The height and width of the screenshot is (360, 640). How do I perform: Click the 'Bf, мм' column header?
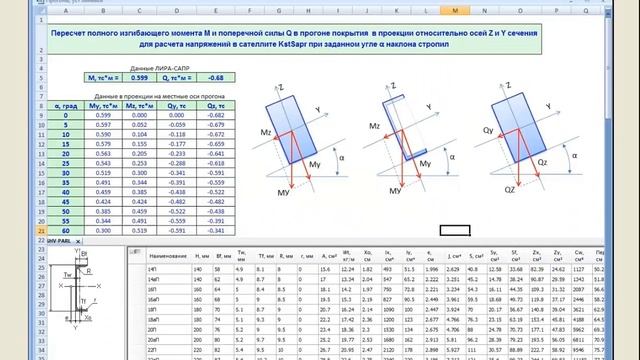tap(223, 256)
